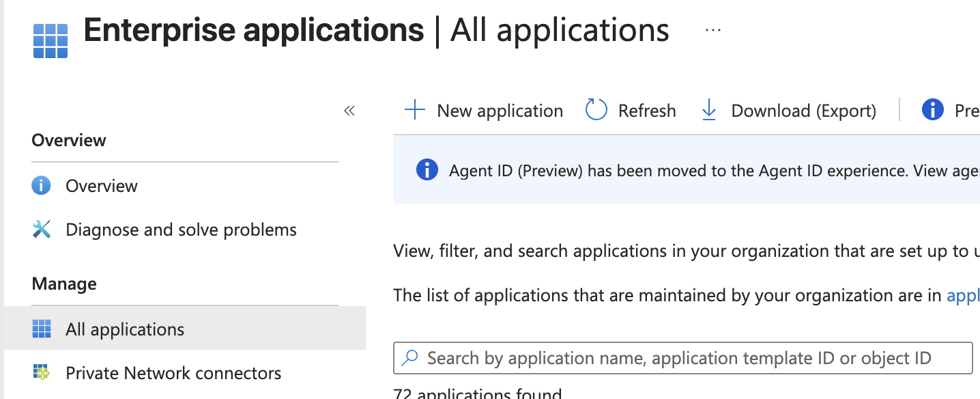Focus the application name search field
Screen dimensions: 980x399
tap(682, 358)
